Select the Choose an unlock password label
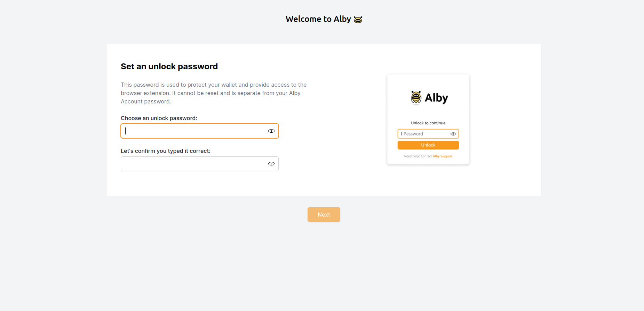Screen dimensions: 644x311 [159, 118]
